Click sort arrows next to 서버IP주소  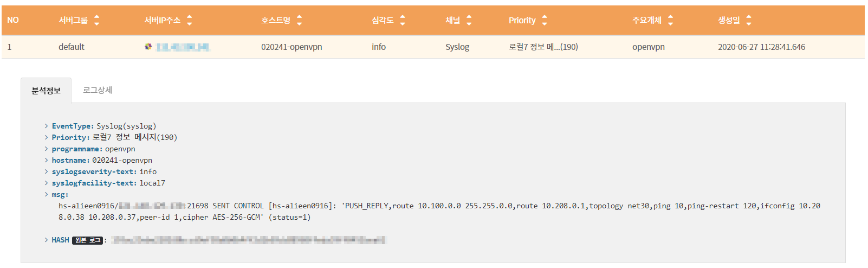[x=189, y=20]
